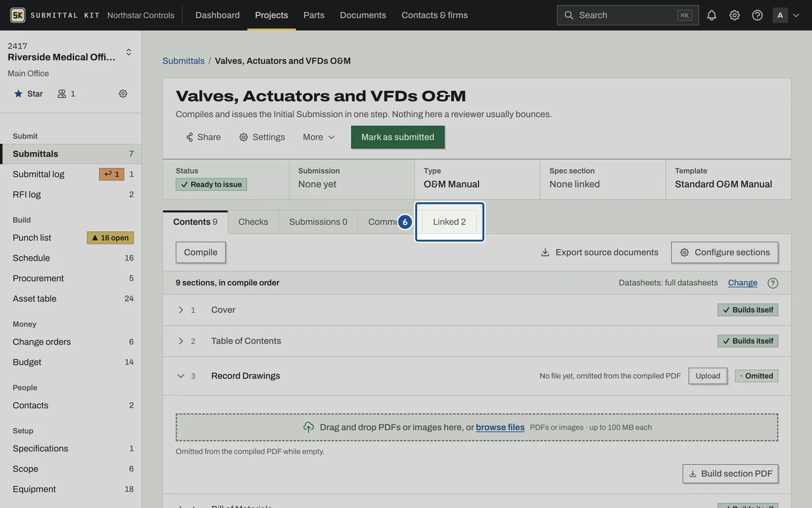Upload a file for Record Drawings
Screen dimensions: 812x508
click(x=707, y=376)
